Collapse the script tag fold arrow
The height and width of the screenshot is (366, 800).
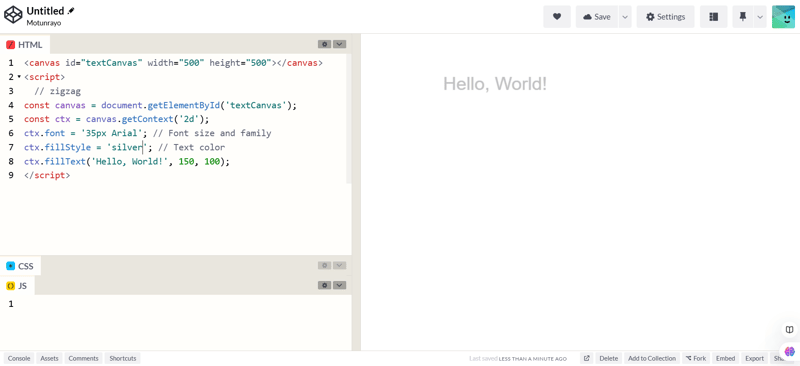(19, 77)
